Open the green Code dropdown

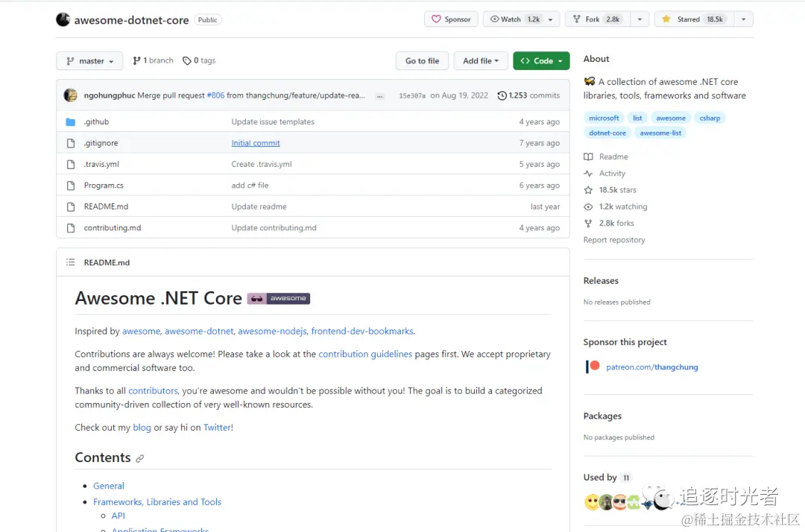click(541, 60)
